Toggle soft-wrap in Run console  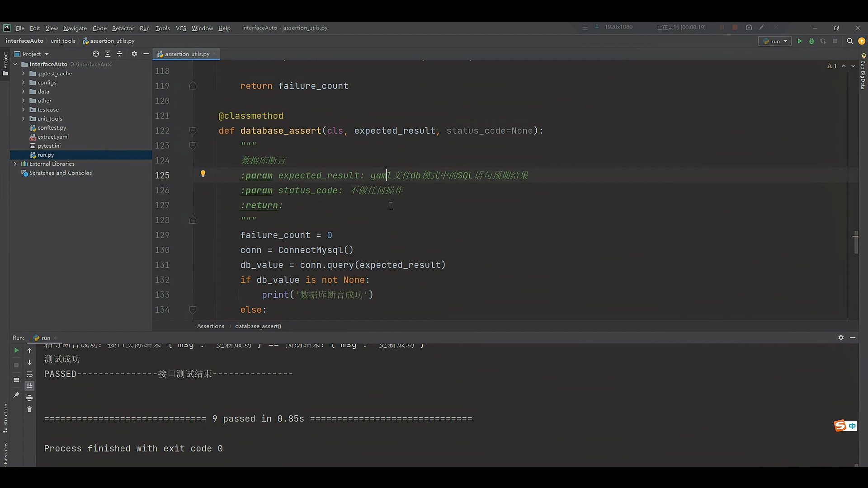point(29,374)
